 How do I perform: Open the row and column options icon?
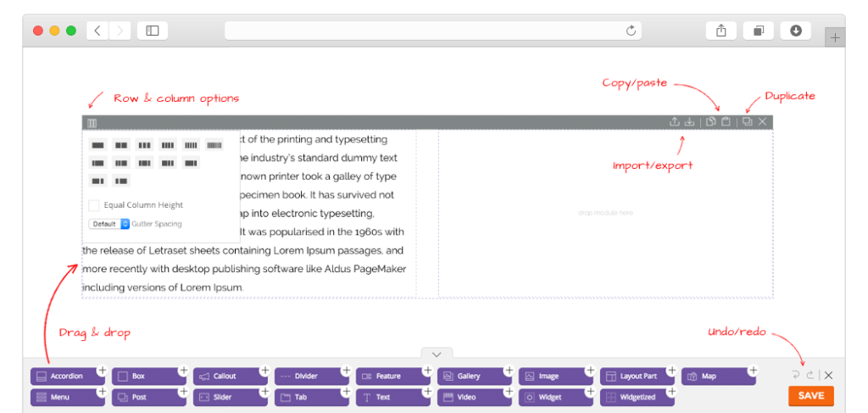point(92,123)
